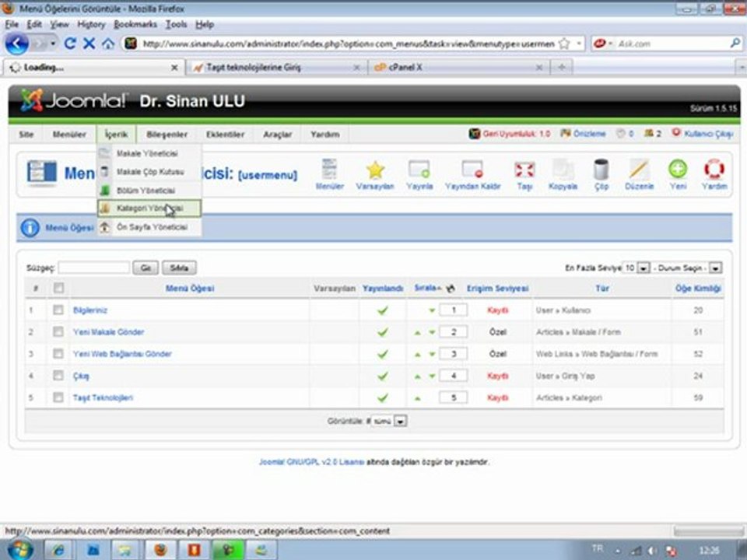Image resolution: width=747 pixels, height=560 pixels.
Task: Toggle published checkmark for Bilgileriniz
Action: click(x=383, y=310)
